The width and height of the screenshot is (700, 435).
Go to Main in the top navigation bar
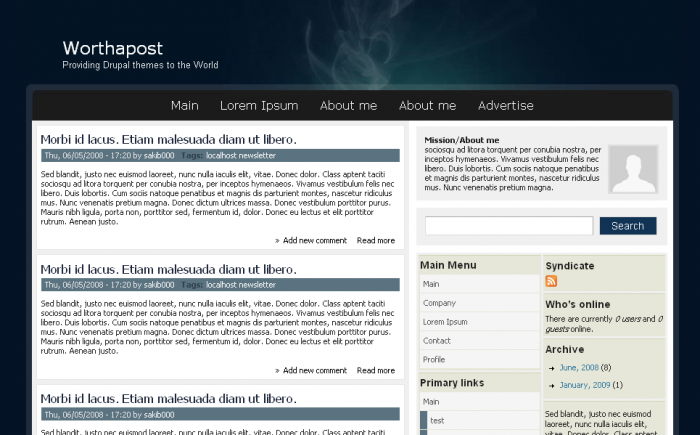185,106
